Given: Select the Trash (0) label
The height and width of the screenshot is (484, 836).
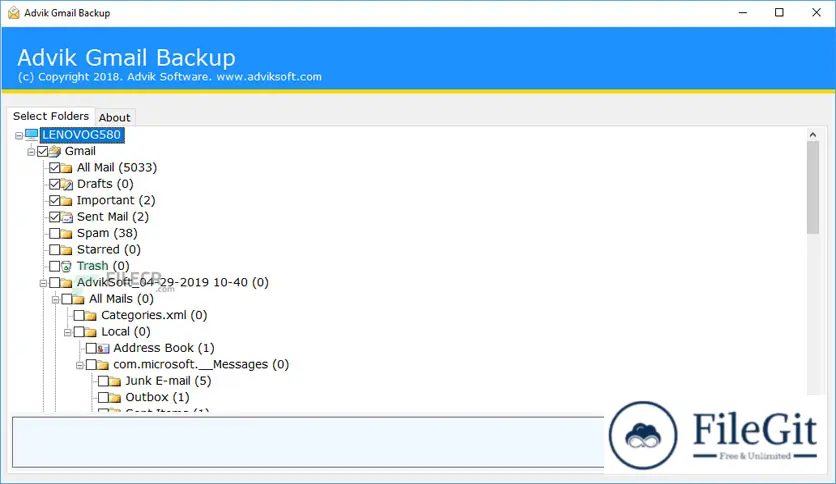Looking at the screenshot, I should (x=103, y=266).
